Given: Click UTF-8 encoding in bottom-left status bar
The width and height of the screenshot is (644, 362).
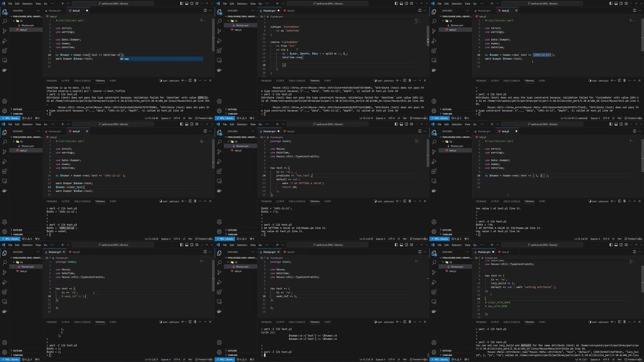Looking at the screenshot, I should pyautogui.click(x=177, y=360).
